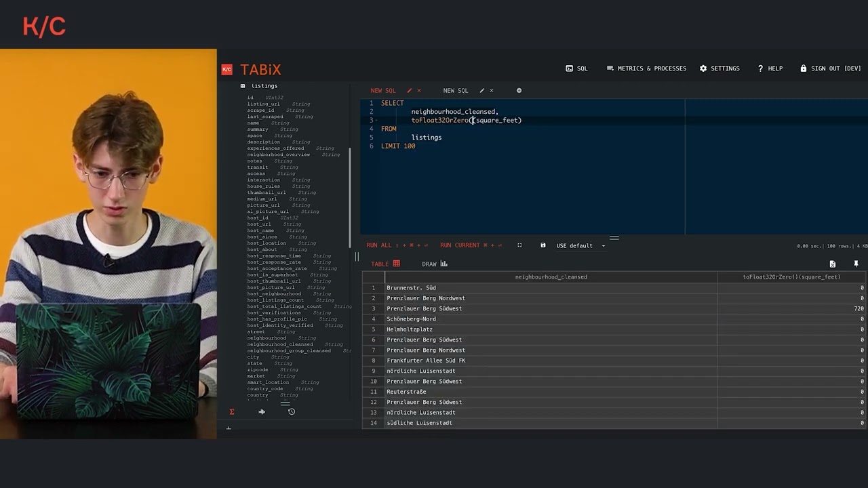Select the first NEW SQL tab
Viewport: 868px width, 488px height.
[382, 91]
